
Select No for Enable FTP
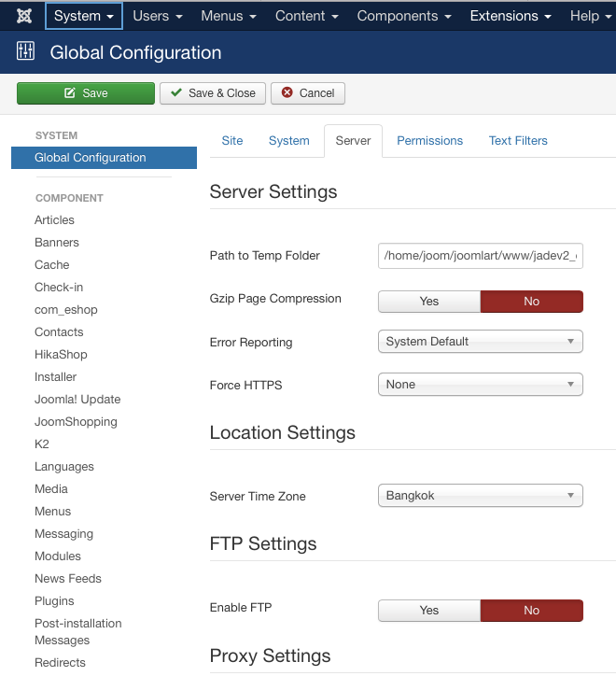click(531, 611)
